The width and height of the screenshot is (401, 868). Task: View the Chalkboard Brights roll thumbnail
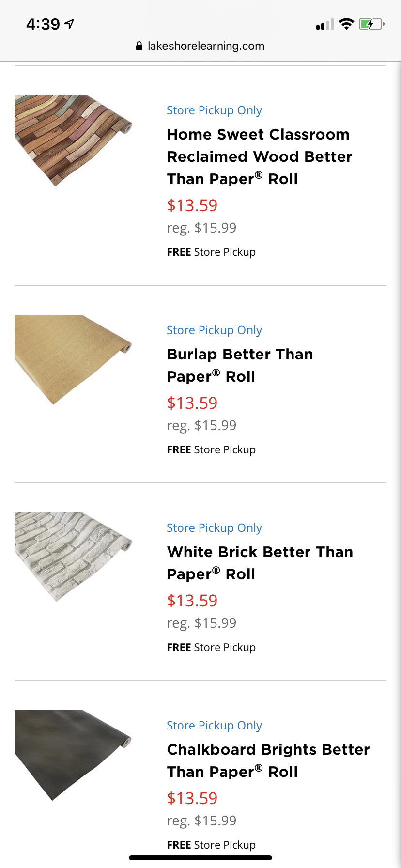(73, 755)
